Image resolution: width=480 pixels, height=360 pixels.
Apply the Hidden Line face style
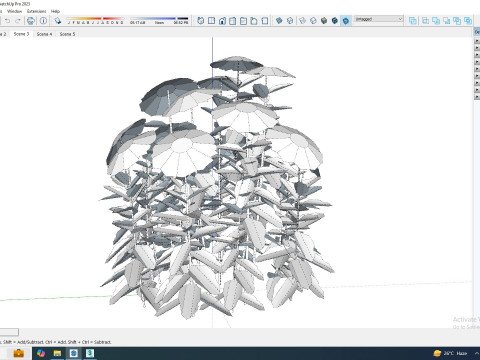coord(313,21)
